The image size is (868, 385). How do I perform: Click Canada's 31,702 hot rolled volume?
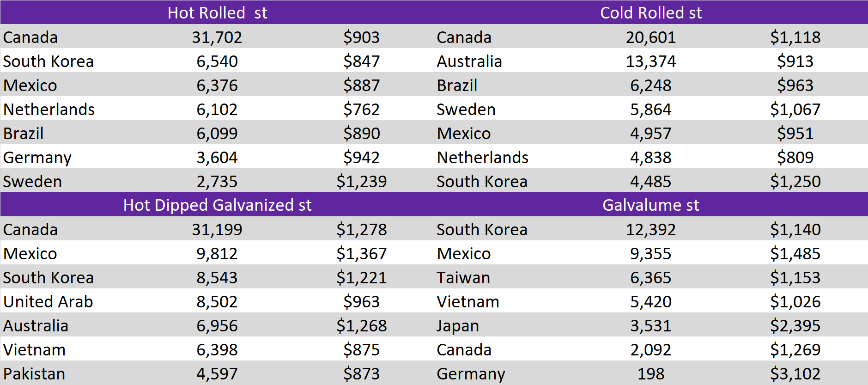click(217, 37)
